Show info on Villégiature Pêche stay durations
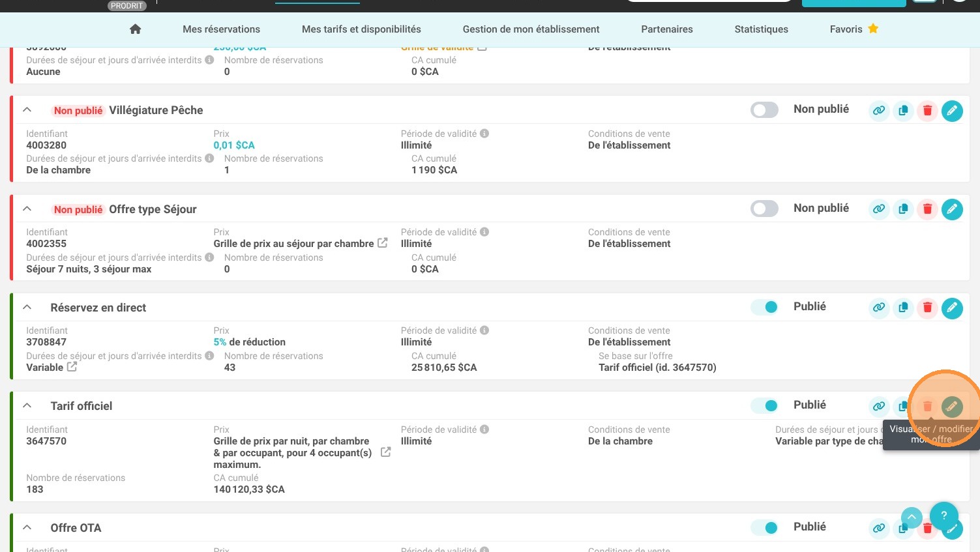This screenshot has height=552, width=980. [209, 158]
